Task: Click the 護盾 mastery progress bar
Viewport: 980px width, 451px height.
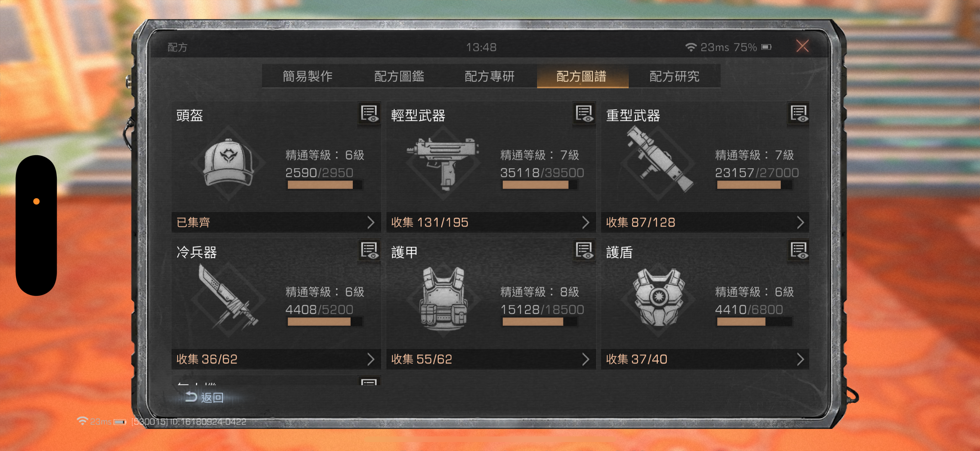Action: coord(754,322)
